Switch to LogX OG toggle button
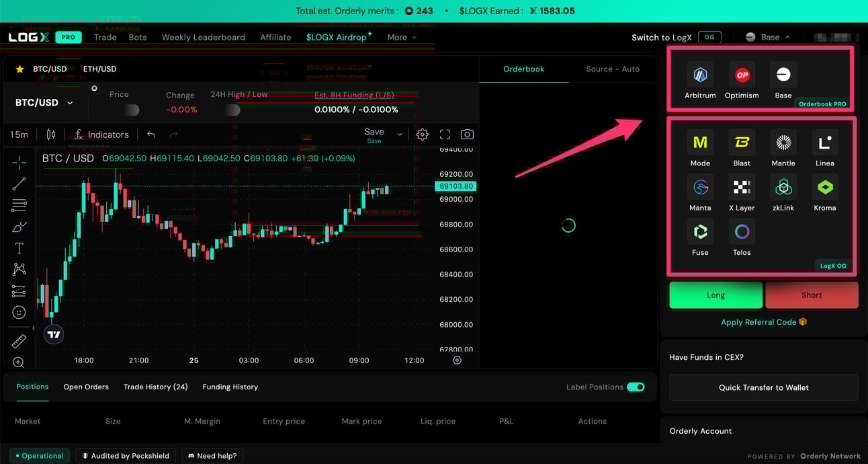868x464 pixels. pos(709,38)
